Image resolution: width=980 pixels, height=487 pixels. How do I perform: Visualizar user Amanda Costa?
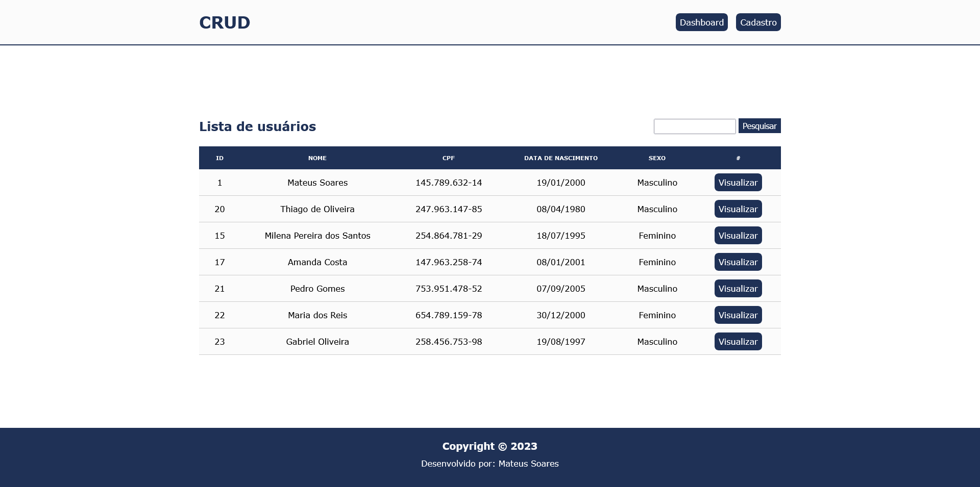(x=738, y=262)
